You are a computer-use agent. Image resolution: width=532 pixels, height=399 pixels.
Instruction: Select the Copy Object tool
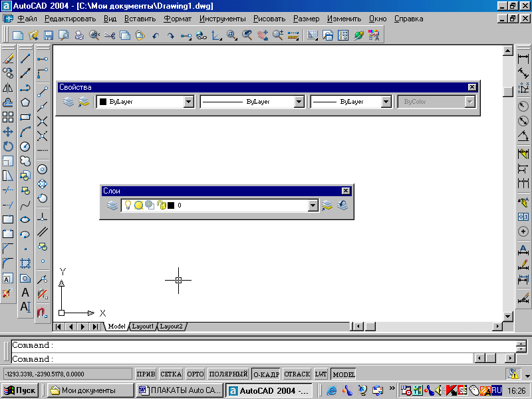pyautogui.click(x=8, y=73)
